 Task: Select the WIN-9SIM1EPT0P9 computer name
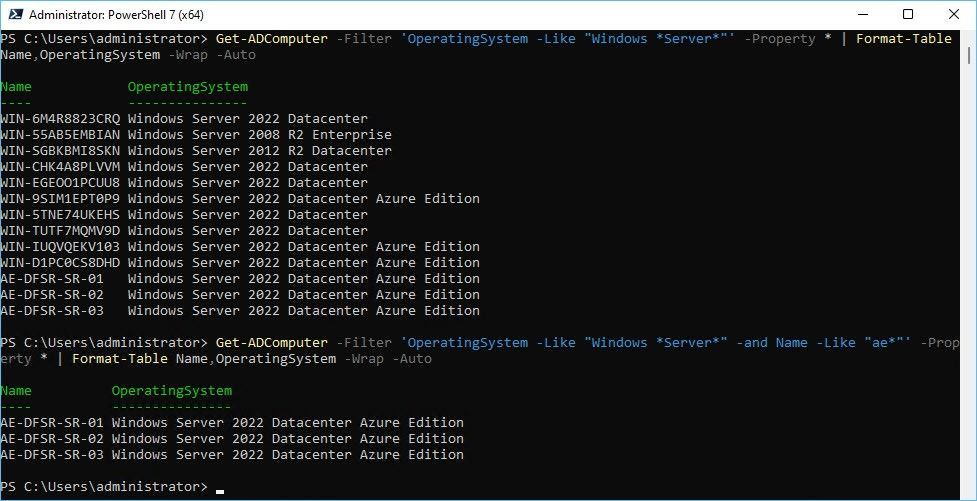(60, 199)
